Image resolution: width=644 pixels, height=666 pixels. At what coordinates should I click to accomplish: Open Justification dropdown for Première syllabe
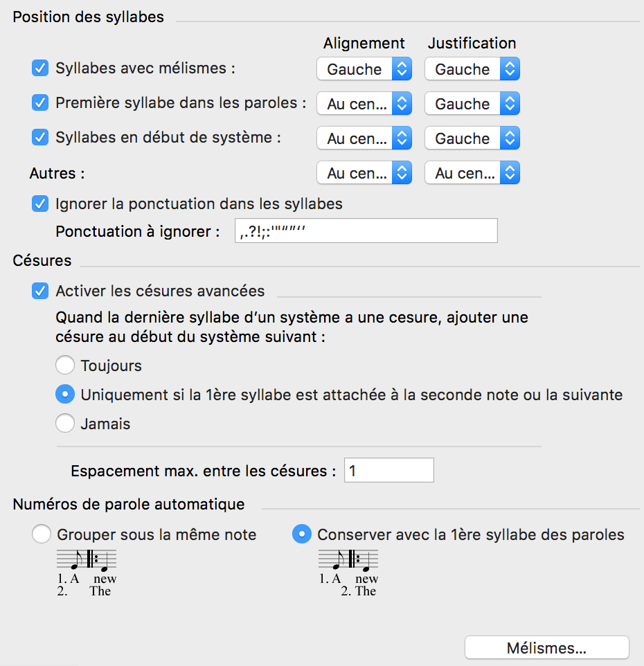coord(472,104)
